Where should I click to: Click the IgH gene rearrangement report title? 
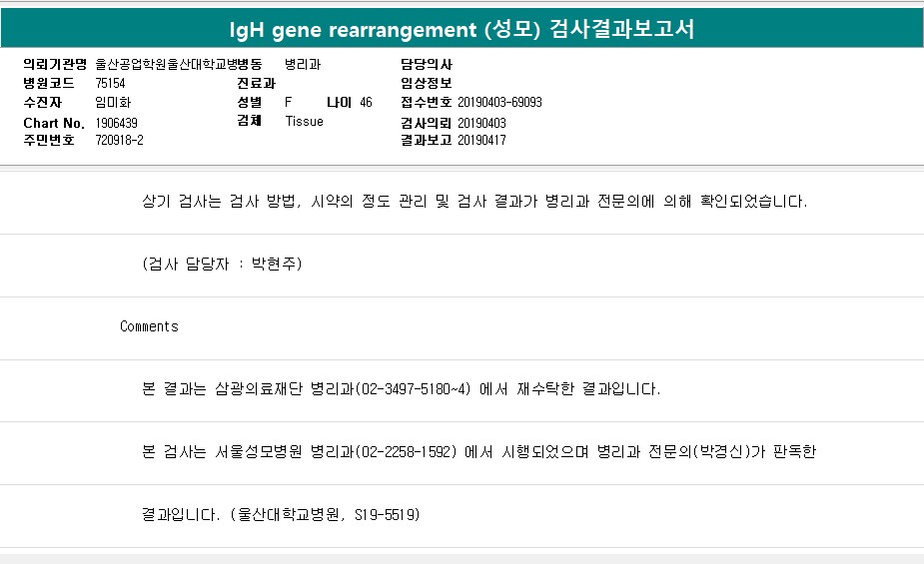point(462,29)
